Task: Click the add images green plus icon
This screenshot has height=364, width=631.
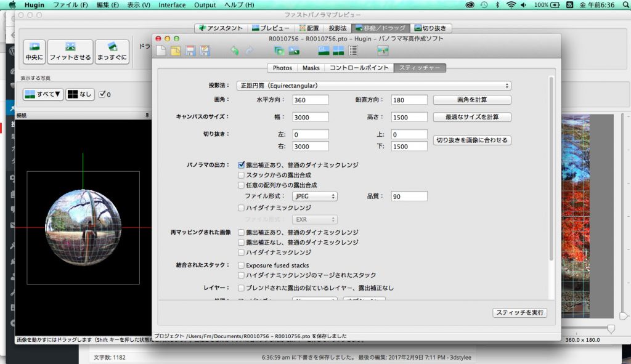Action: click(279, 51)
